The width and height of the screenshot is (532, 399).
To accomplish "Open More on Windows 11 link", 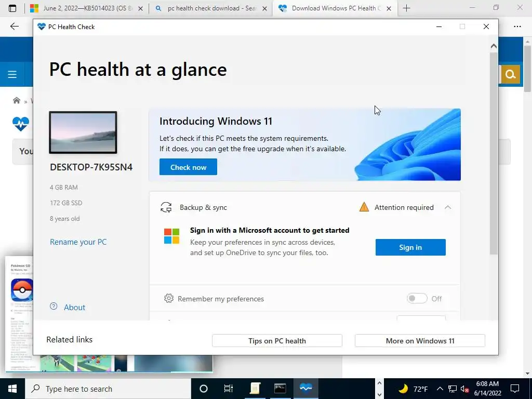I will 420,341.
